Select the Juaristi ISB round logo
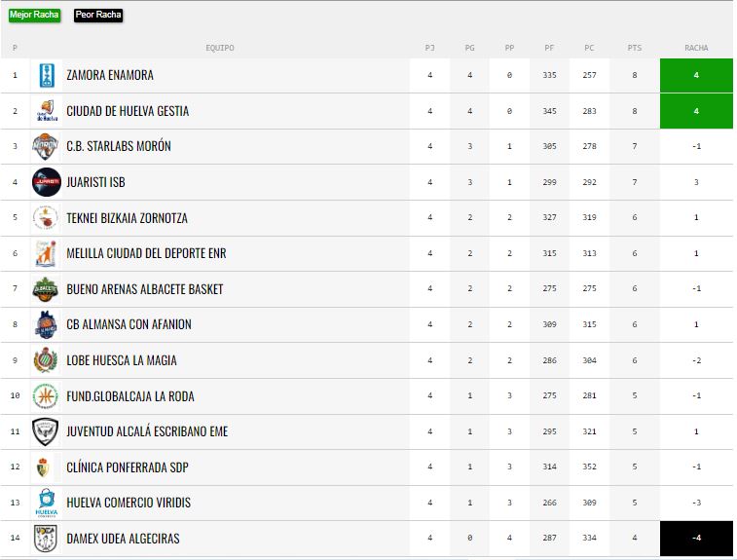This screenshot has width=737, height=560. [x=46, y=182]
